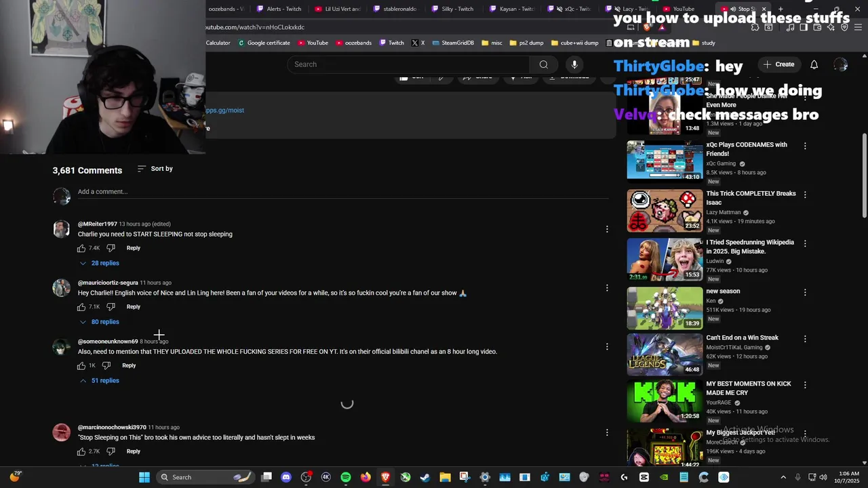Switch to the Lil Uzi Vert browser tab
Viewport: 868px width, 488px height.
[x=338, y=9]
